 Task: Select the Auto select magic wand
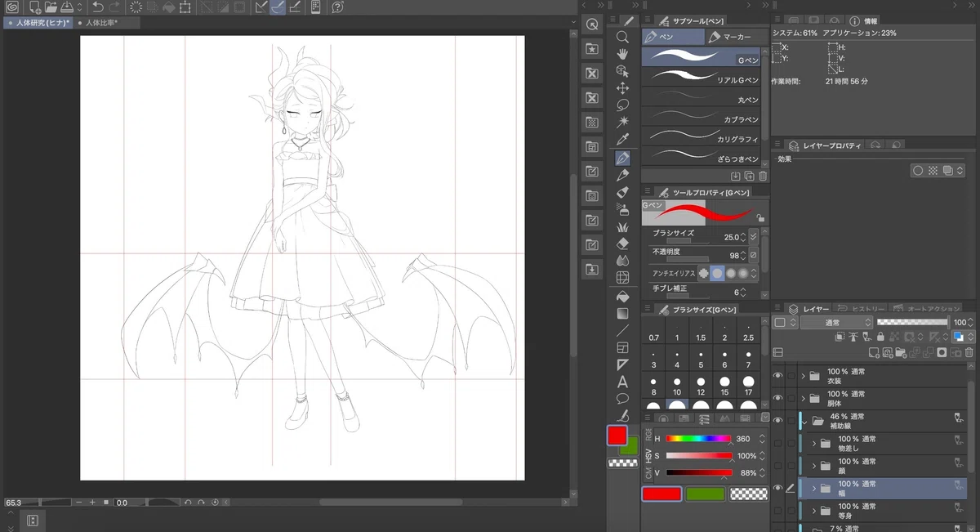622,123
